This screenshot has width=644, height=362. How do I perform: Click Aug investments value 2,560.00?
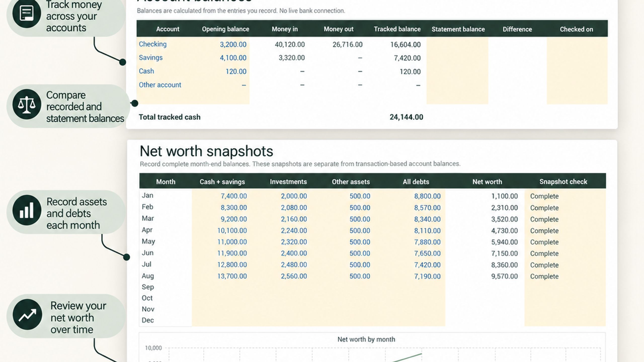click(x=294, y=276)
